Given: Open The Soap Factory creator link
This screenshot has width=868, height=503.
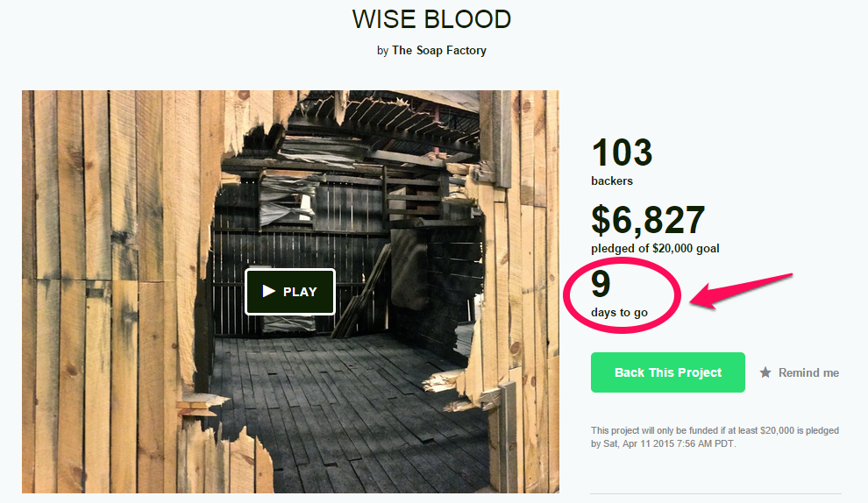Looking at the screenshot, I should pyautogui.click(x=439, y=50).
